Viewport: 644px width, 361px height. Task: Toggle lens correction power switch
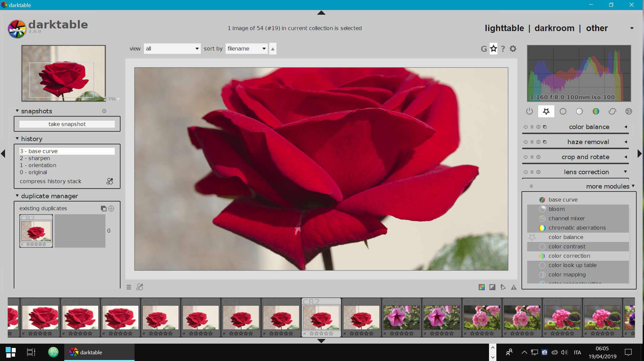pyautogui.click(x=526, y=172)
